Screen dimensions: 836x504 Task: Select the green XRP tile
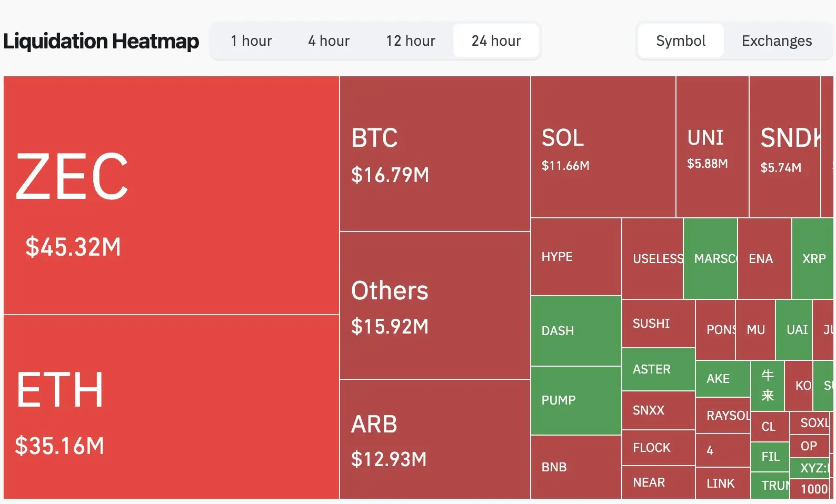click(812, 258)
